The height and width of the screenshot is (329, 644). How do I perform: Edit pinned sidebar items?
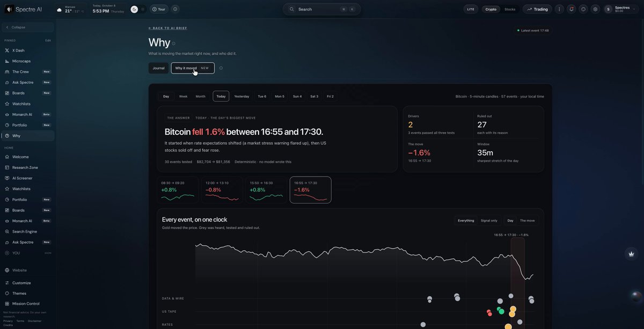(x=48, y=40)
